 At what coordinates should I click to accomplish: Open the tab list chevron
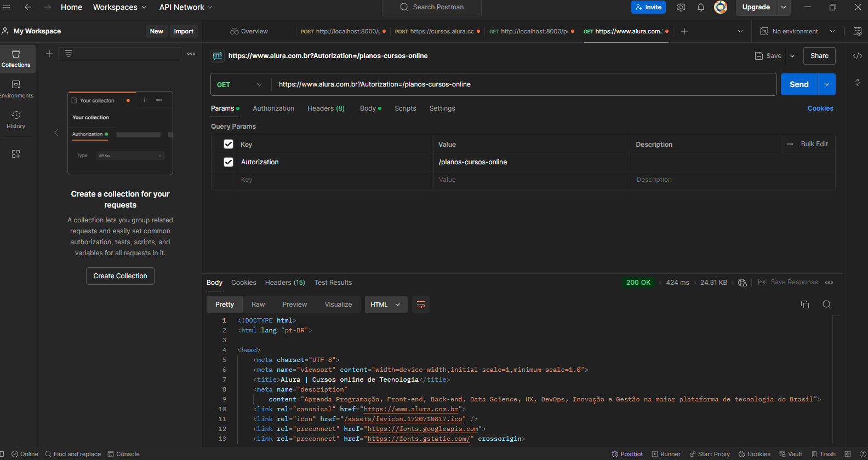click(740, 31)
